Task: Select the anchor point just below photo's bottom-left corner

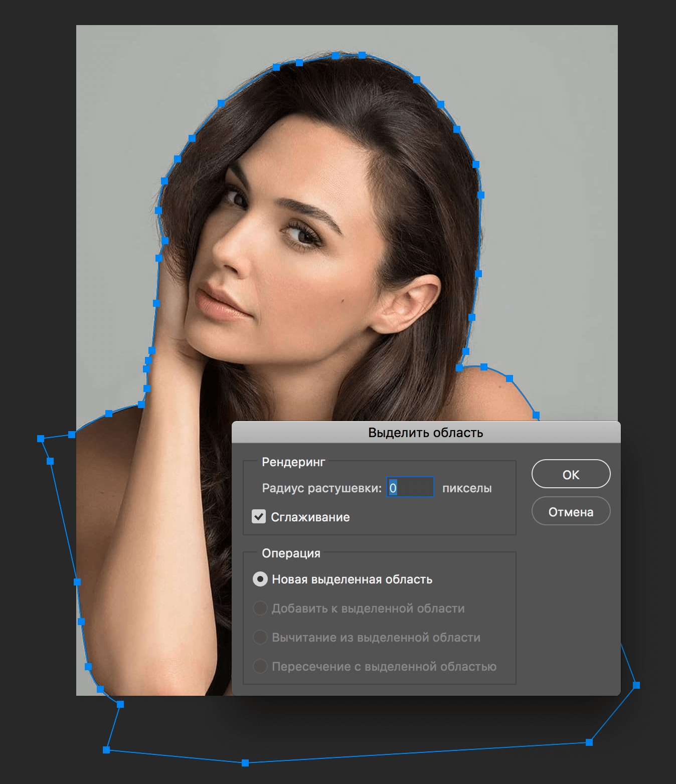Action: (x=120, y=704)
